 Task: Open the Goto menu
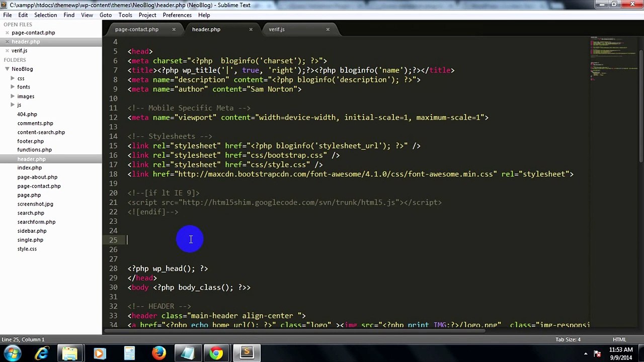(x=106, y=15)
